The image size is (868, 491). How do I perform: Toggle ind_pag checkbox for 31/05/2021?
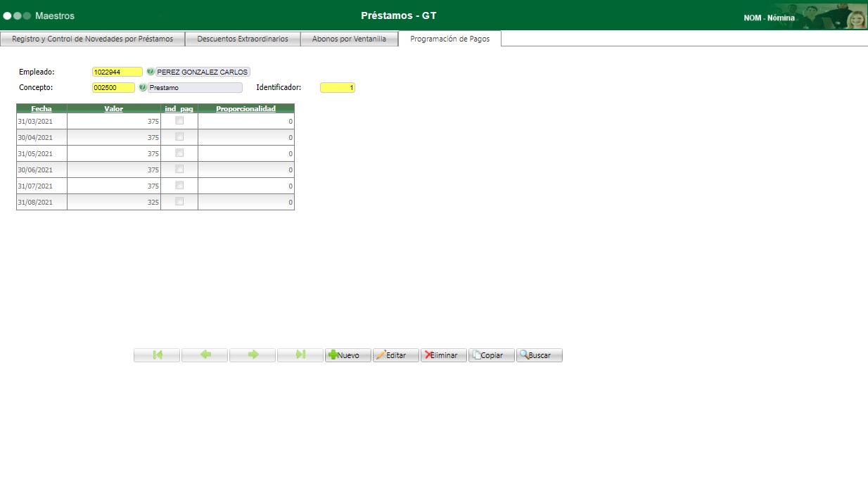pos(179,153)
